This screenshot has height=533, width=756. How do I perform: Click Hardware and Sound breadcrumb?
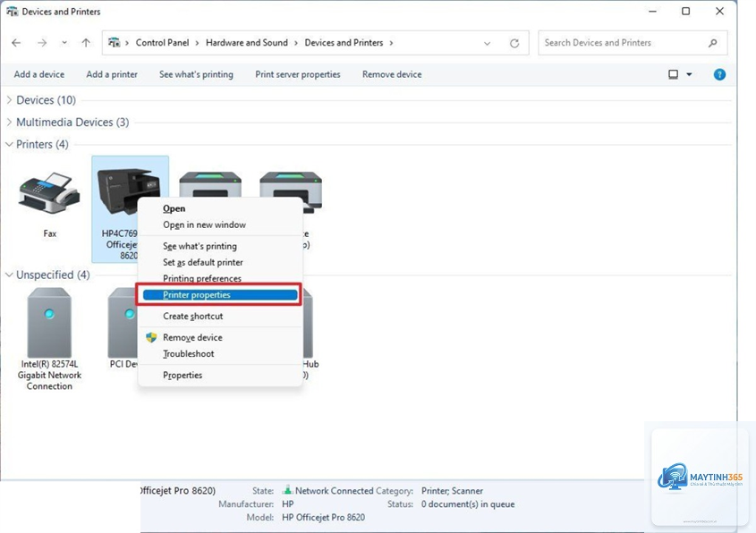tap(246, 43)
